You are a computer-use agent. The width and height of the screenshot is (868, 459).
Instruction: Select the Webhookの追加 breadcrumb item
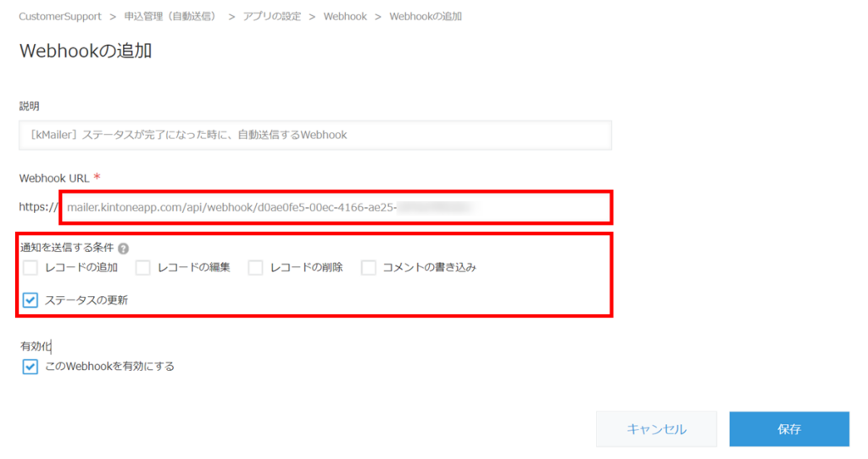point(426,17)
